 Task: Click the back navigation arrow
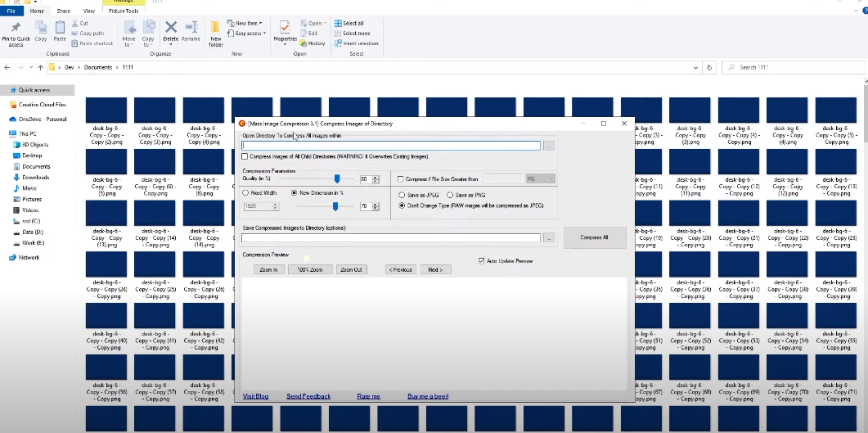(x=7, y=68)
